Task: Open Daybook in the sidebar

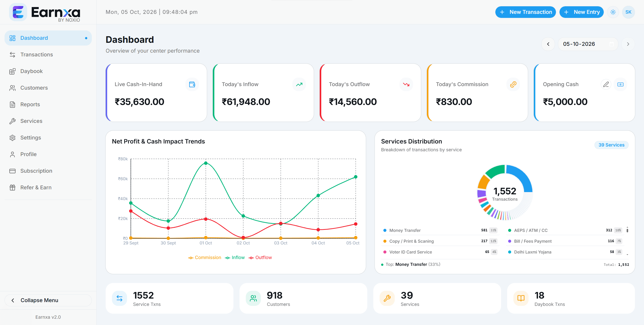Action: 48,71
